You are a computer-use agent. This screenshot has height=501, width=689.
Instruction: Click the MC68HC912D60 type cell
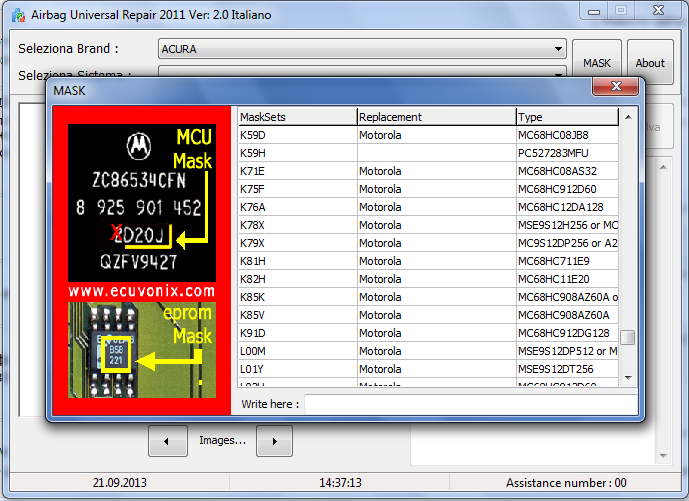(567, 189)
